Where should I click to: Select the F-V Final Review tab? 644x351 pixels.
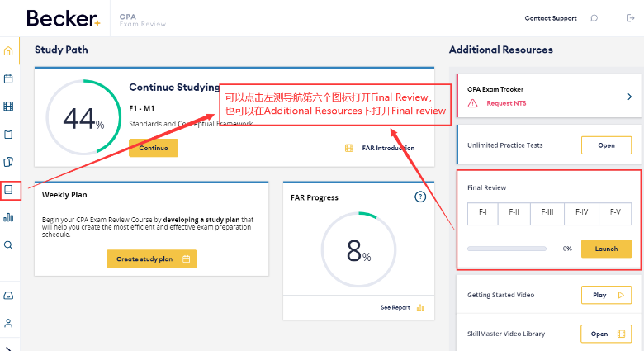(x=615, y=212)
